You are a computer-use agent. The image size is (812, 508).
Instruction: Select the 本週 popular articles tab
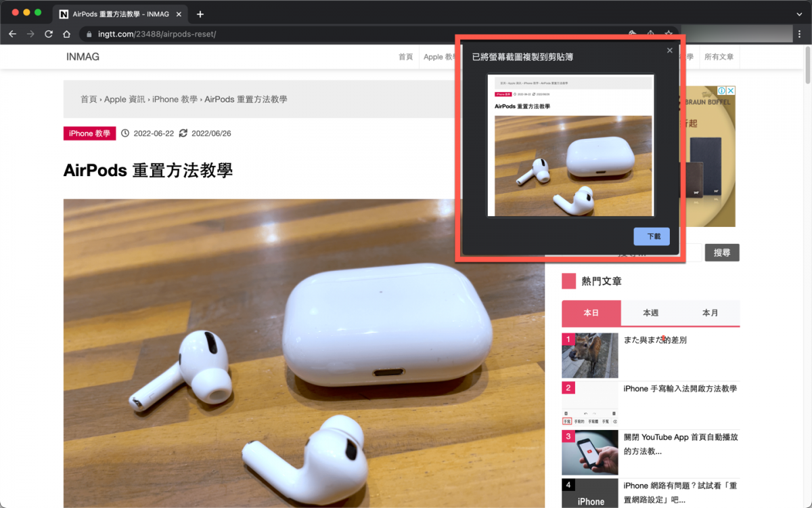650,313
